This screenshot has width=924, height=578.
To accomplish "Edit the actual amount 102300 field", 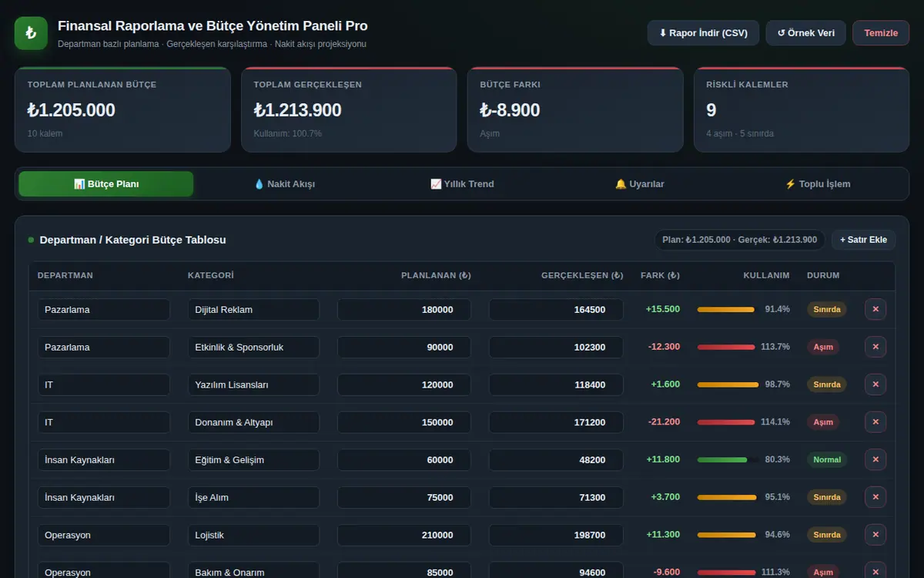I will click(556, 348).
